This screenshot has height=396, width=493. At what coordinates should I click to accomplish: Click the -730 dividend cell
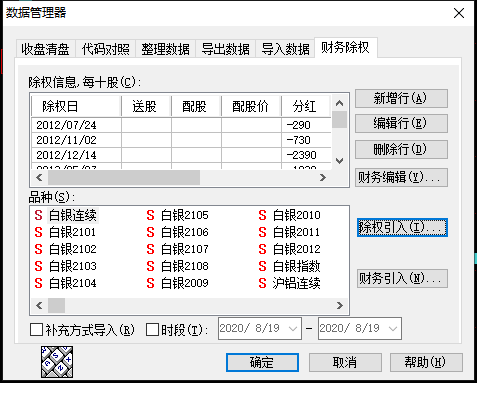tap(306, 140)
